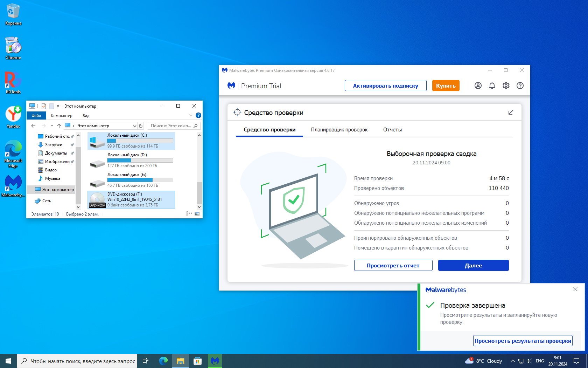The image size is (588, 368).
Task: Click Malwarebytes icon in the taskbar
Action: (x=215, y=361)
